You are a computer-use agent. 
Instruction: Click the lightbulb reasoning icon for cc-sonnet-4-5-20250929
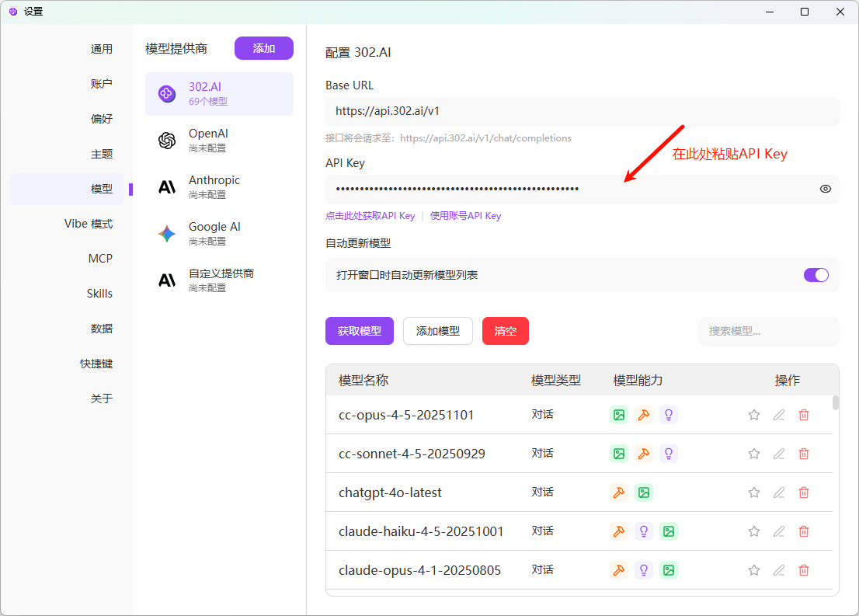pos(669,454)
